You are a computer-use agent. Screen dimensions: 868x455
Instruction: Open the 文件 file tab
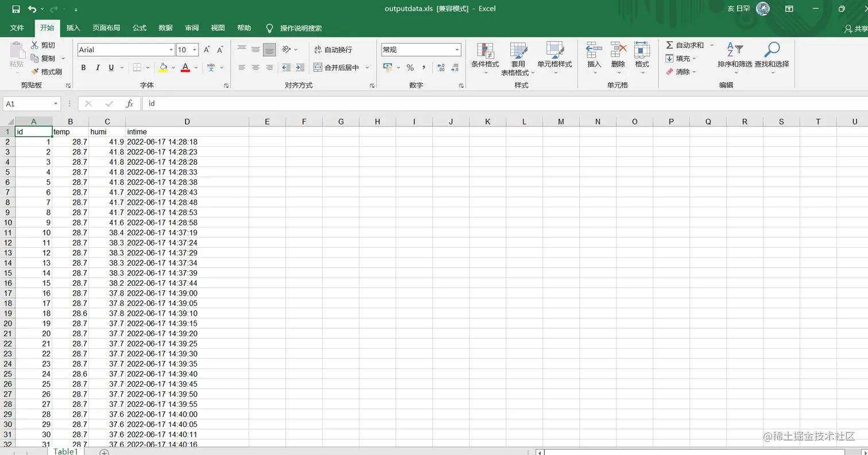(x=17, y=28)
